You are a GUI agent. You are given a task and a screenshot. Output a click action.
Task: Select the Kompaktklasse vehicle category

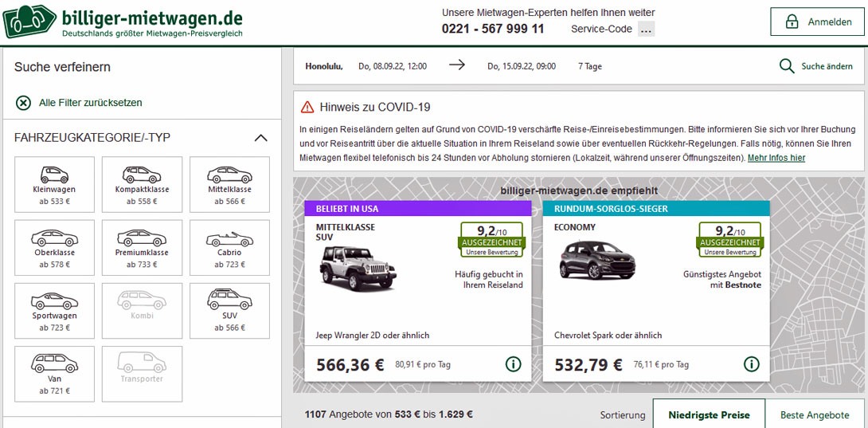click(142, 185)
